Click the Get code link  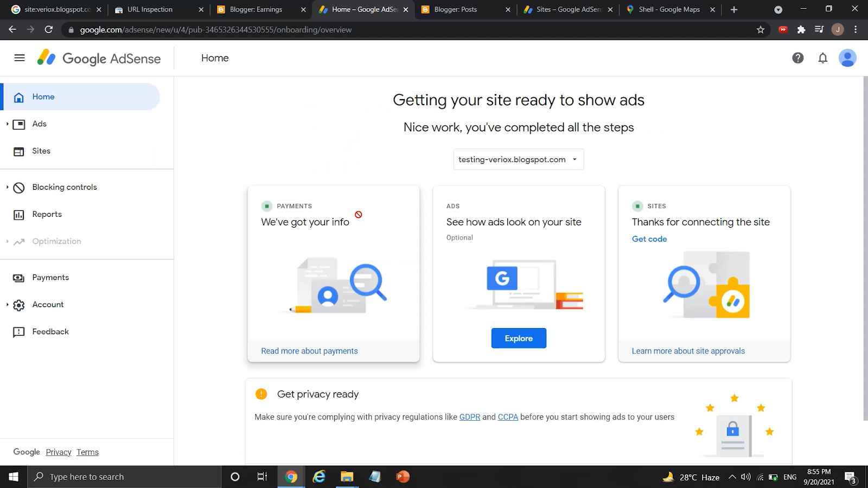click(x=649, y=239)
